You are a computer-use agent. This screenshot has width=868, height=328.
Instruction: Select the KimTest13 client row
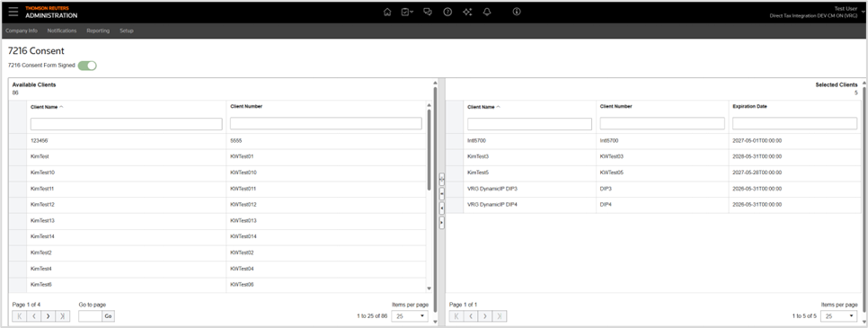point(217,221)
